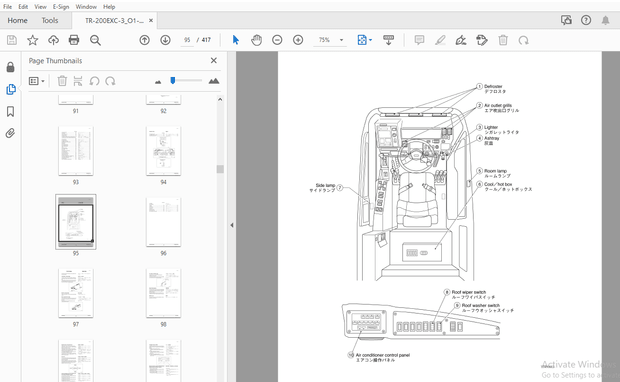Open the share review icon at top right
620x382 pixels.
pyautogui.click(x=566, y=20)
